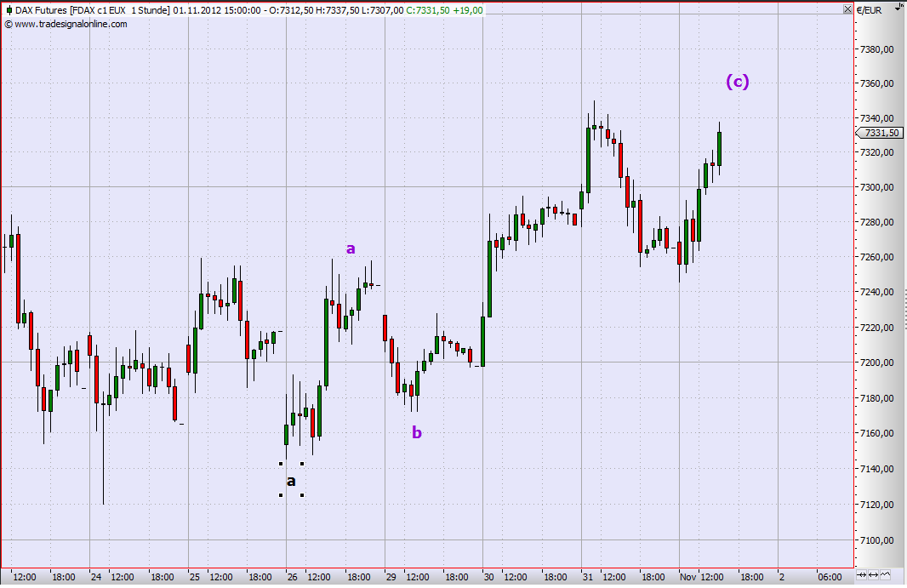
Task: Select the purple 'b' wave label
Action: pyautogui.click(x=416, y=432)
